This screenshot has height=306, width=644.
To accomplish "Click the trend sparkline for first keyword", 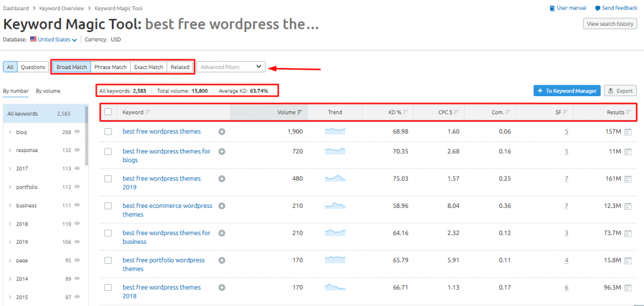I will coord(335,131).
